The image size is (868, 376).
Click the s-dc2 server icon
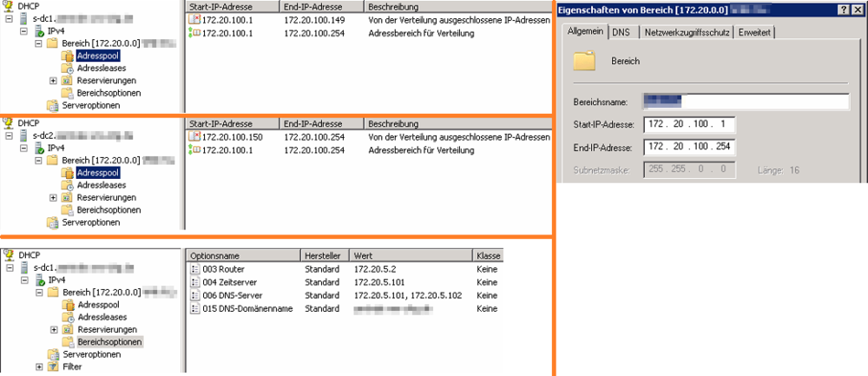tap(23, 135)
